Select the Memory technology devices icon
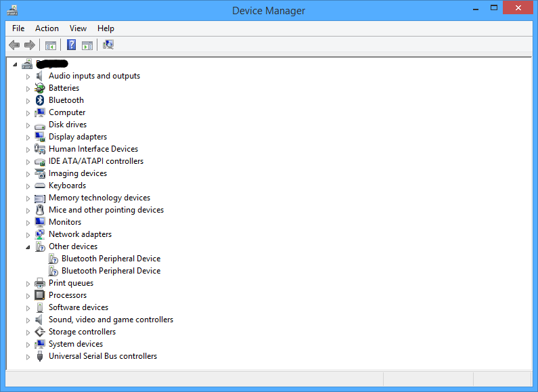The image size is (538, 392). 40,198
